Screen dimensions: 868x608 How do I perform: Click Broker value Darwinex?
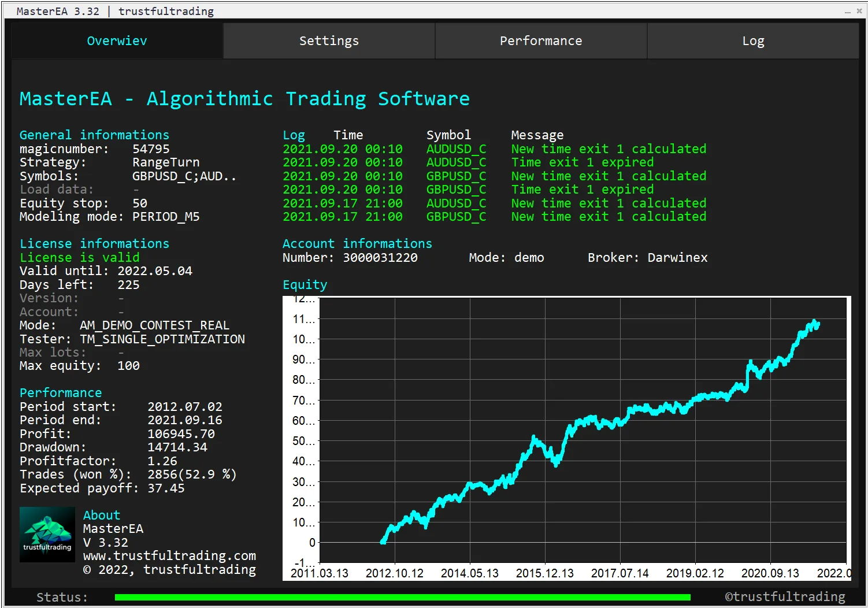677,258
